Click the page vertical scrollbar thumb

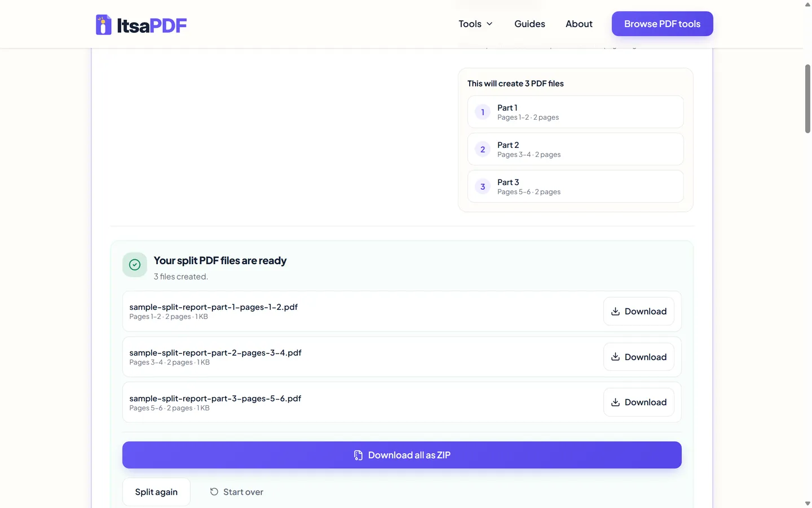807,99
